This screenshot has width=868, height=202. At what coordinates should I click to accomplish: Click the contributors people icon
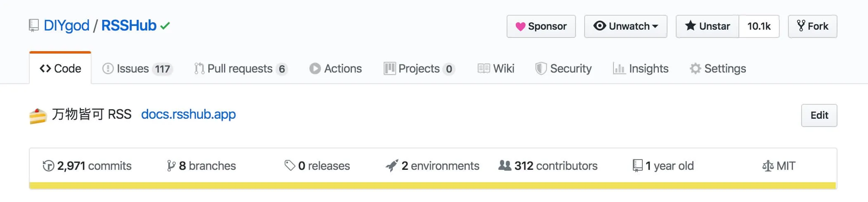point(505,166)
